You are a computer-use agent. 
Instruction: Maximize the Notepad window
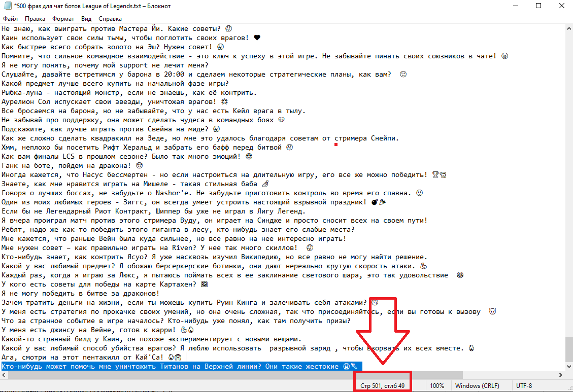click(538, 6)
